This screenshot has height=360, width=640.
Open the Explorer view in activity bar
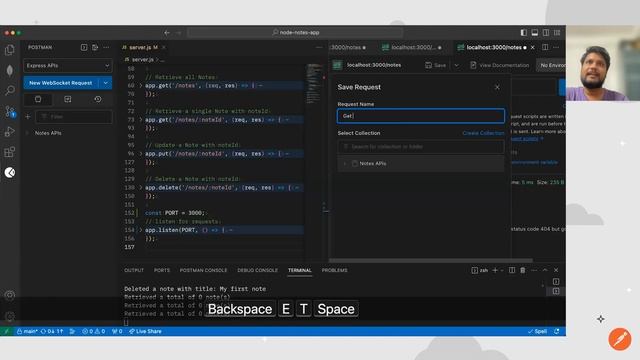[x=9, y=50]
